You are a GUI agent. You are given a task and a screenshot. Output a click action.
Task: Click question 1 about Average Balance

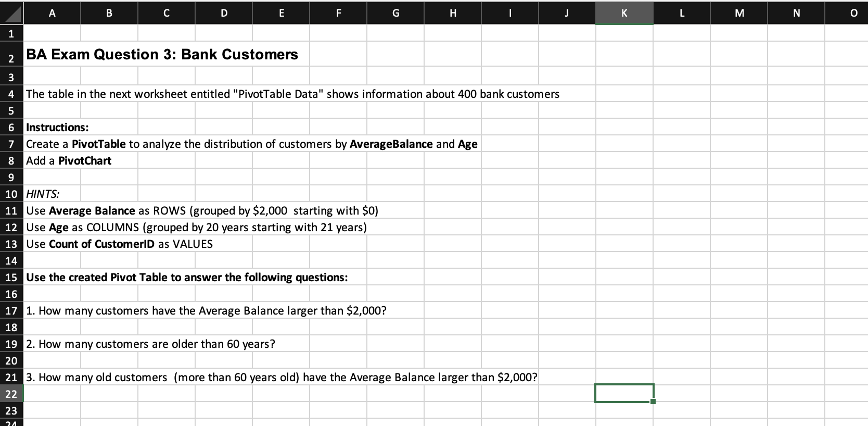(x=206, y=311)
